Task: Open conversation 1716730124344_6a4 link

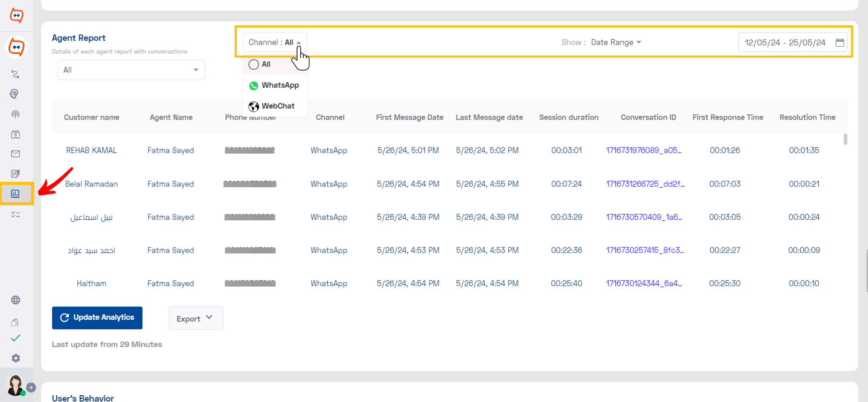Action: [644, 284]
